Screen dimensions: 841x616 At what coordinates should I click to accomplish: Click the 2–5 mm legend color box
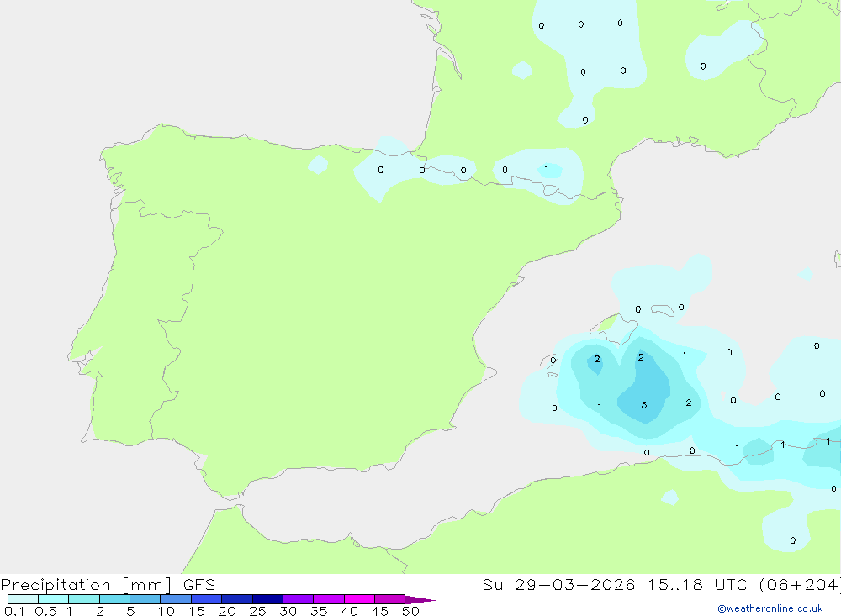(114, 599)
